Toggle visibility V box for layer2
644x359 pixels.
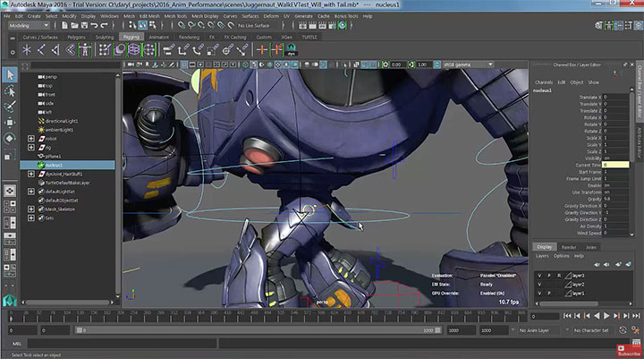coord(539,285)
